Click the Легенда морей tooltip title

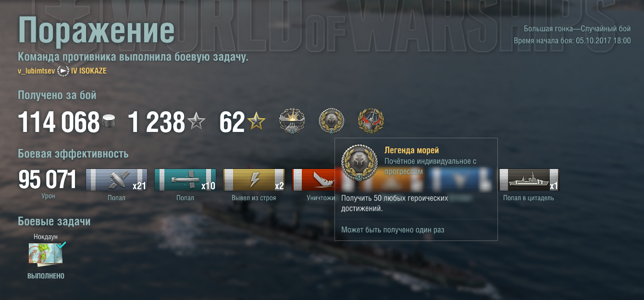(412, 151)
